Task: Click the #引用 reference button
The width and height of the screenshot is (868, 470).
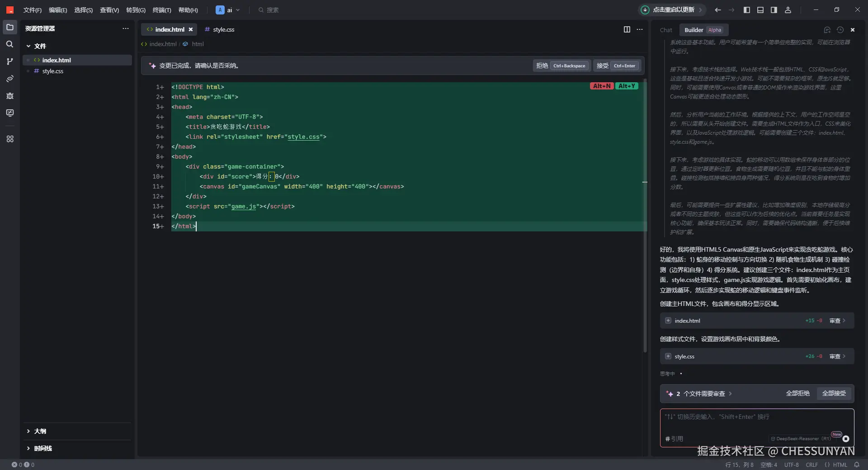Action: (674, 439)
